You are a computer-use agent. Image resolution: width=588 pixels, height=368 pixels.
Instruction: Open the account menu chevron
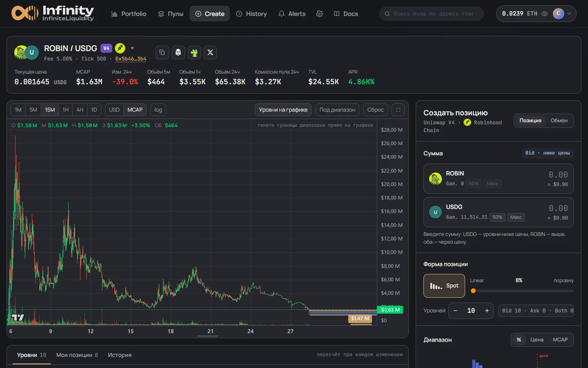569,14
